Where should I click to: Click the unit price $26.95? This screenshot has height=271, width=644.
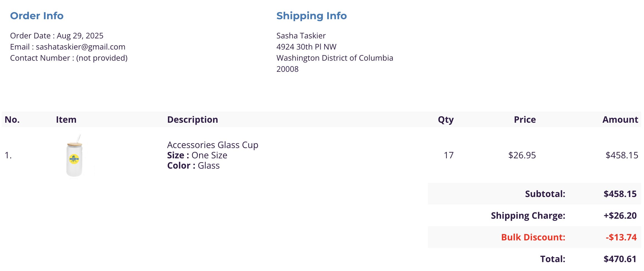[x=522, y=155]
